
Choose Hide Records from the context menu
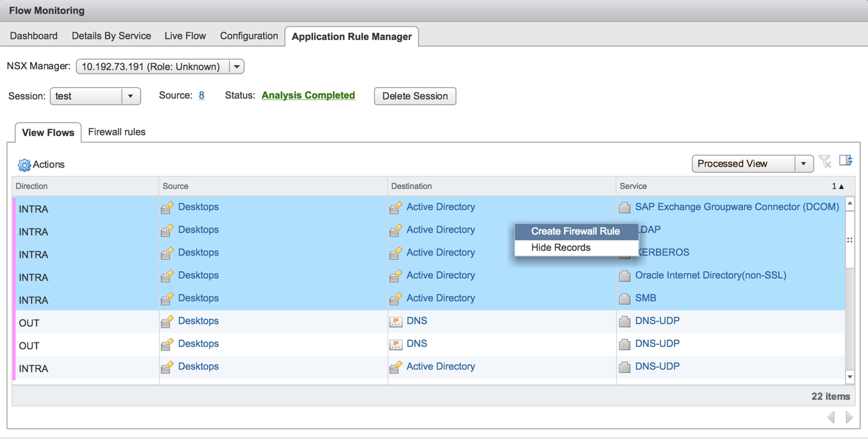[x=560, y=247]
